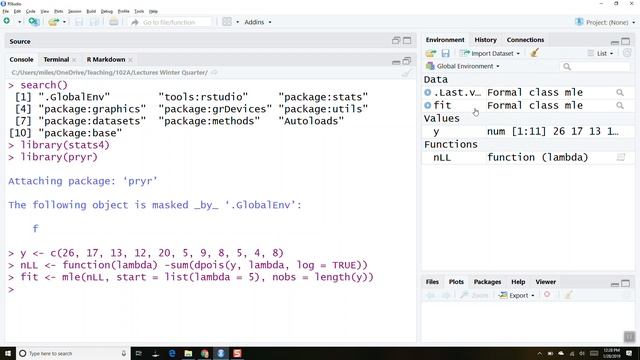The width and height of the screenshot is (640, 360).
Task: Open the Debug menu
Action: click(107, 11)
